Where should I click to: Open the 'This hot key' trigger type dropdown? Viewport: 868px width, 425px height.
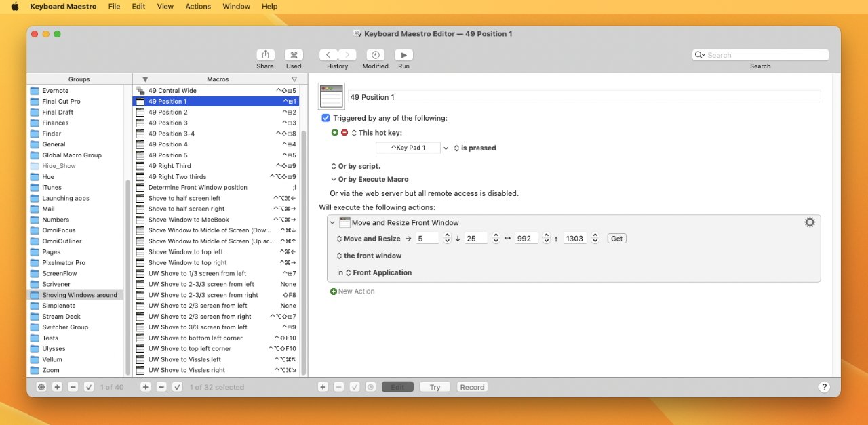click(x=353, y=133)
